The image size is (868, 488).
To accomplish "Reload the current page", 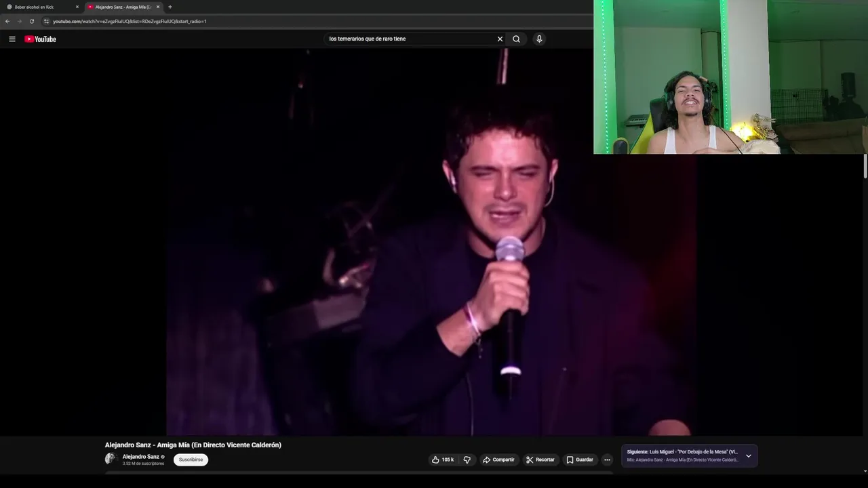I will [31, 21].
